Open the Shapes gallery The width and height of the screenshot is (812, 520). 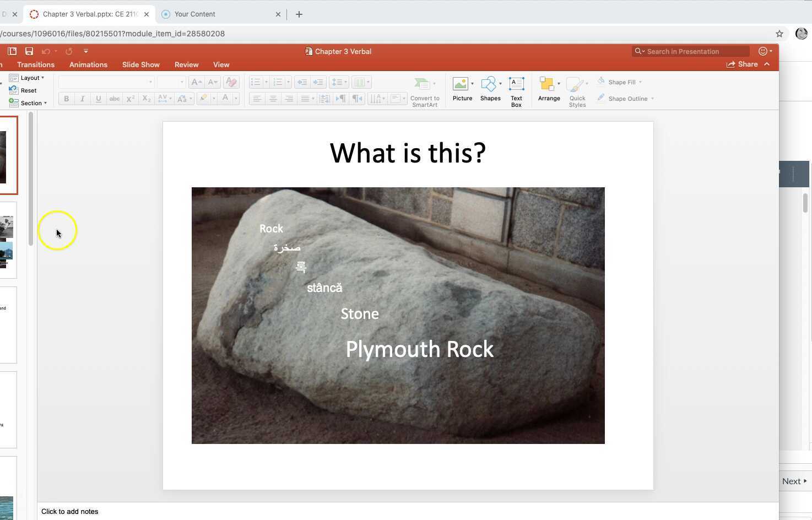click(x=490, y=89)
